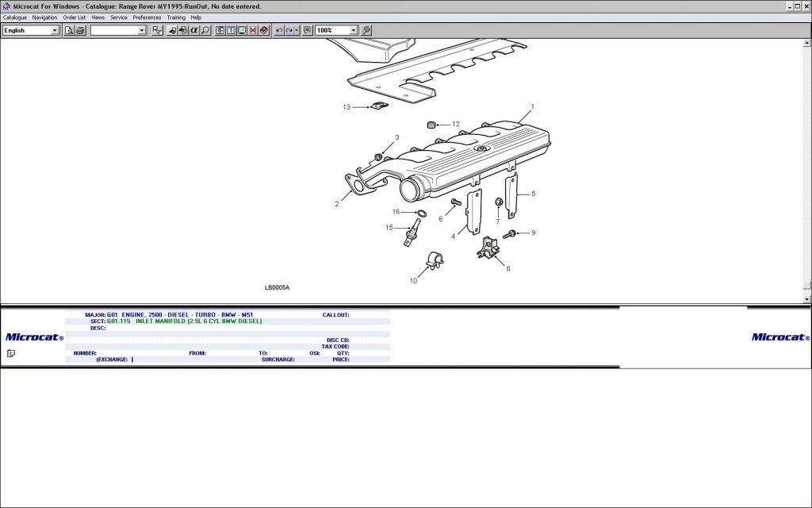Click the checkmark selection toolbar icon
The height and width of the screenshot is (508, 812).
pyautogui.click(x=157, y=31)
